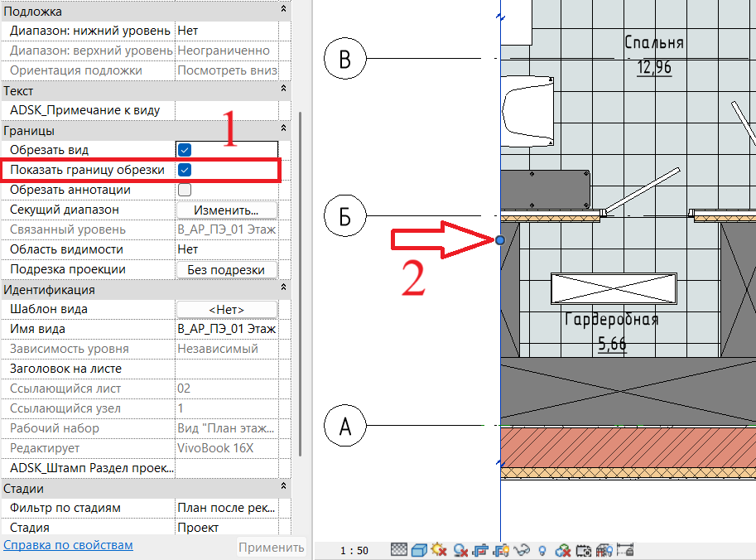Click the Фильтр по стадиям property label

(x=65, y=508)
